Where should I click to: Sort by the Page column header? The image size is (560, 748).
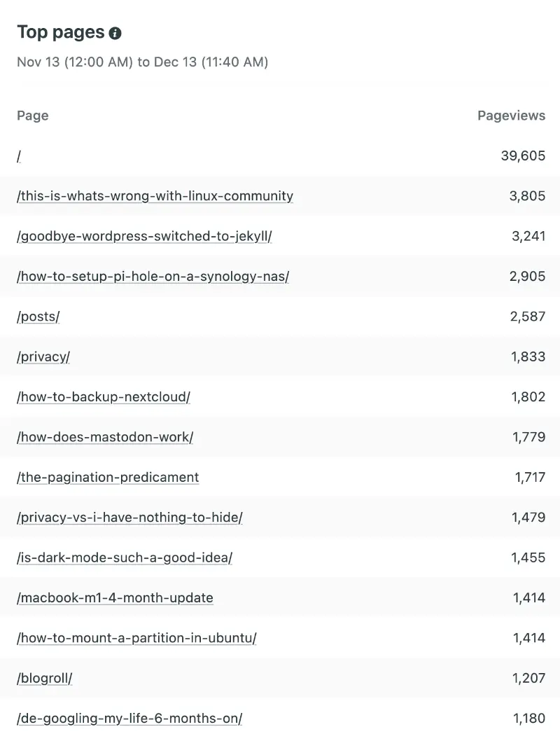coord(32,116)
